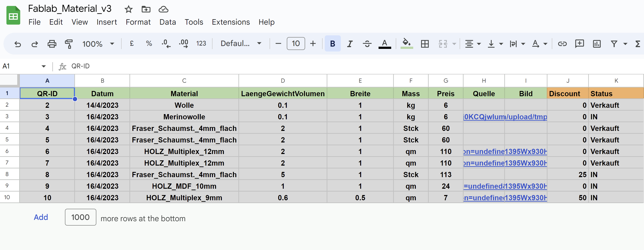
Task: Click the Print icon
Action: 52,44
